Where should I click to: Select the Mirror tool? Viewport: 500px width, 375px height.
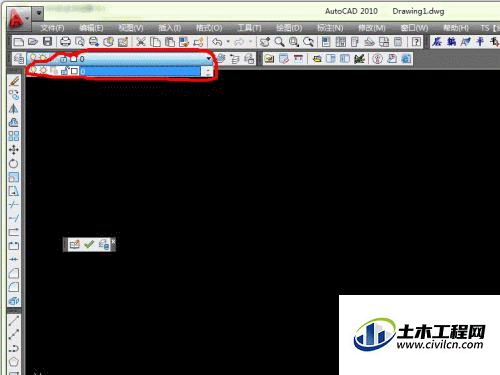[x=14, y=108]
